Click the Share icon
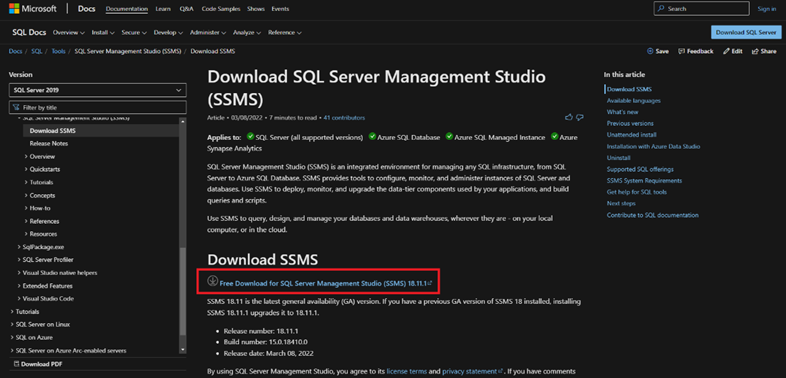The image size is (786, 378). coord(754,51)
